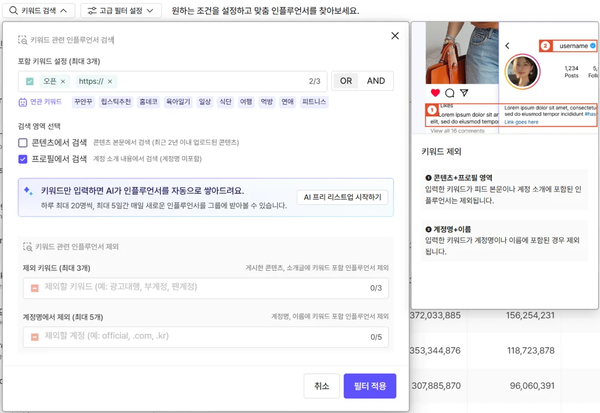Click the red heart like icon

tap(435, 91)
